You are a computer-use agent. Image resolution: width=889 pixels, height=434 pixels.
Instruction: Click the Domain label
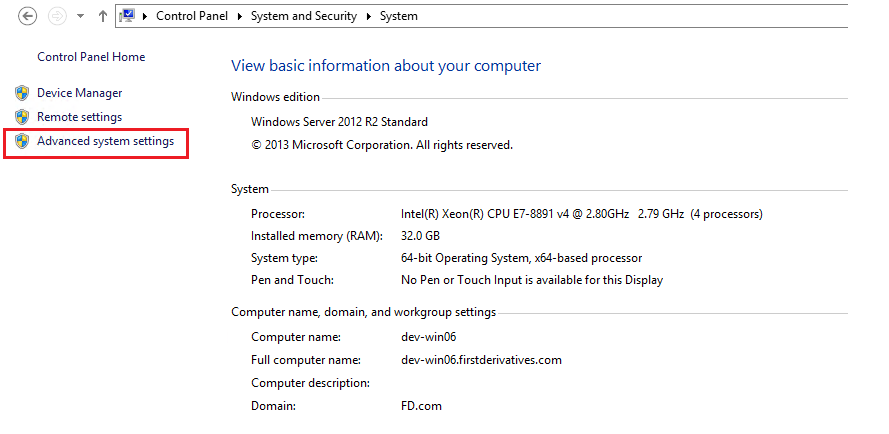273,406
